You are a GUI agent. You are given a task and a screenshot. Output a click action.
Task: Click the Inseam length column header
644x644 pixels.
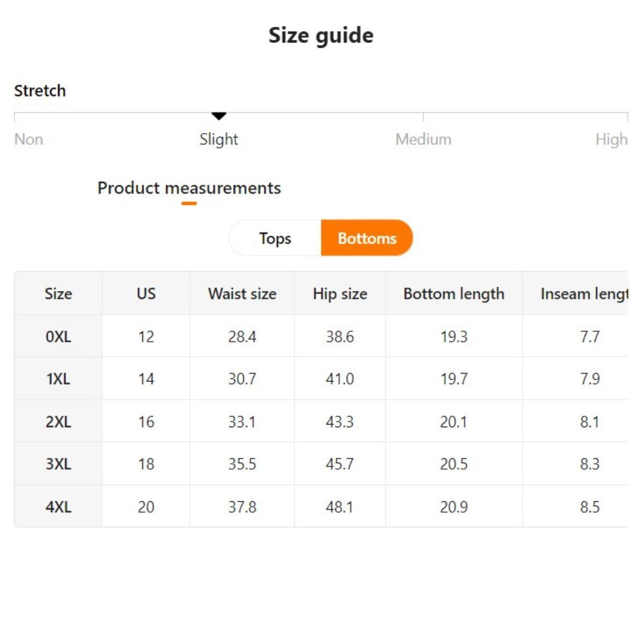tap(584, 294)
